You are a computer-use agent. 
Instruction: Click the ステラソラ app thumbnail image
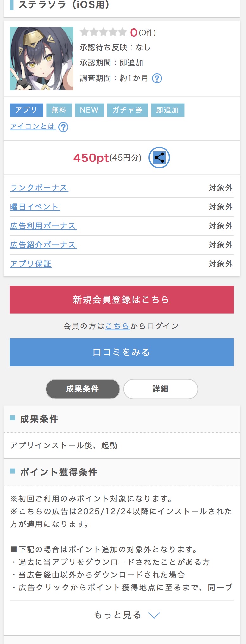(42, 59)
